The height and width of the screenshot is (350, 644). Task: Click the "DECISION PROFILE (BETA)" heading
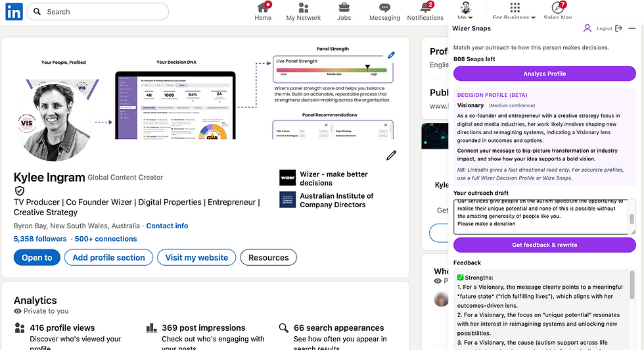492,95
